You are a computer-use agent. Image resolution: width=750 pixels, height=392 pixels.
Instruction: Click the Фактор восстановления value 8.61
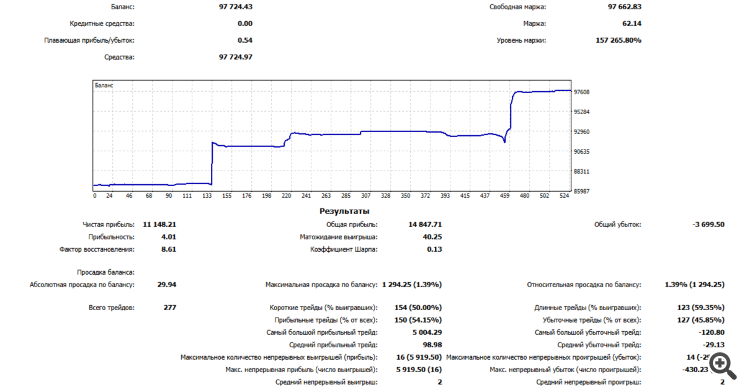[x=168, y=249]
